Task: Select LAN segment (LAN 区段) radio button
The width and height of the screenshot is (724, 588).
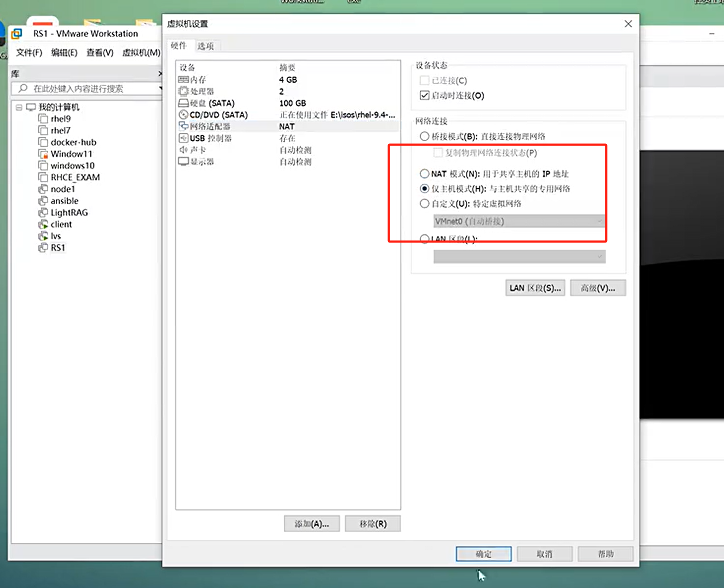Action: pos(424,239)
